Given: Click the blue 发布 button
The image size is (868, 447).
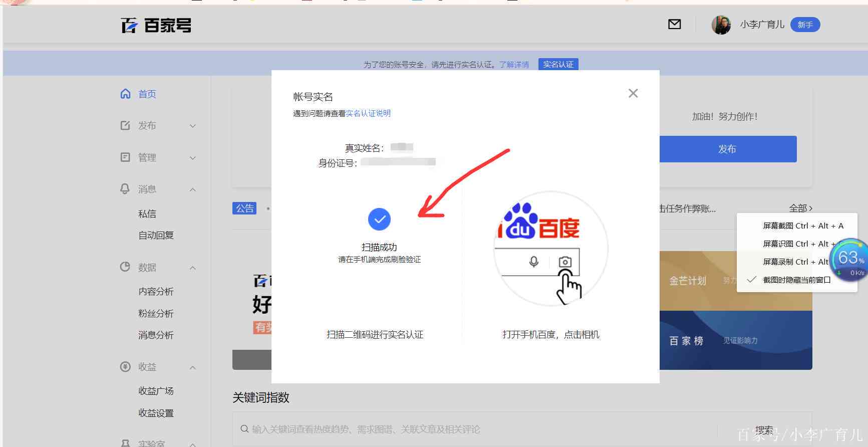Looking at the screenshot, I should (x=727, y=149).
